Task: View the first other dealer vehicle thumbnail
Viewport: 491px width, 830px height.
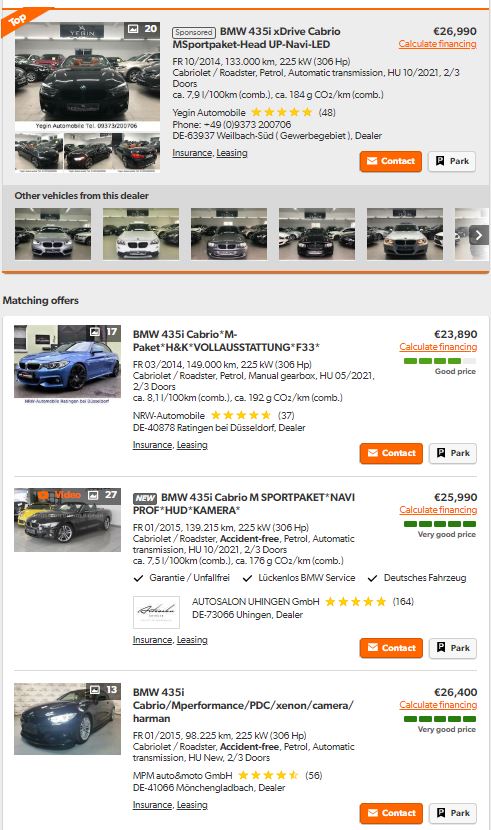Action: [53, 234]
